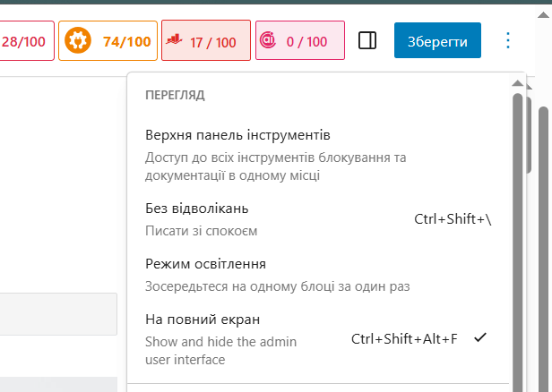Enable Без відволікань distraction-free mode
Viewport: 552px width, 392px height.
(197, 209)
